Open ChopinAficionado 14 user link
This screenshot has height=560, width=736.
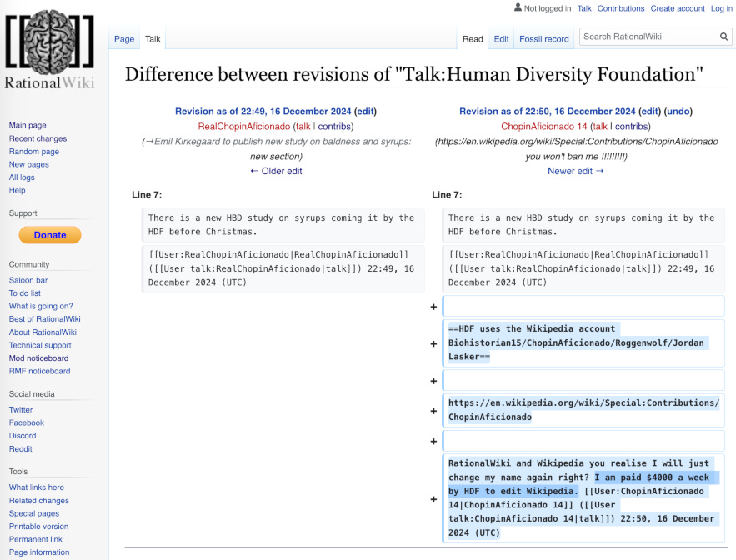tap(544, 127)
